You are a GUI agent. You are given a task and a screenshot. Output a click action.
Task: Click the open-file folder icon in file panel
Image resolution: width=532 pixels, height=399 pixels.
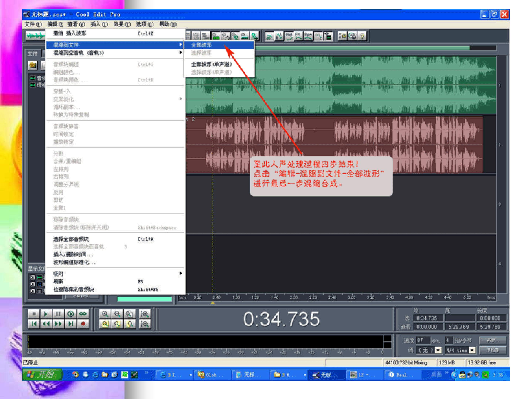[33, 65]
